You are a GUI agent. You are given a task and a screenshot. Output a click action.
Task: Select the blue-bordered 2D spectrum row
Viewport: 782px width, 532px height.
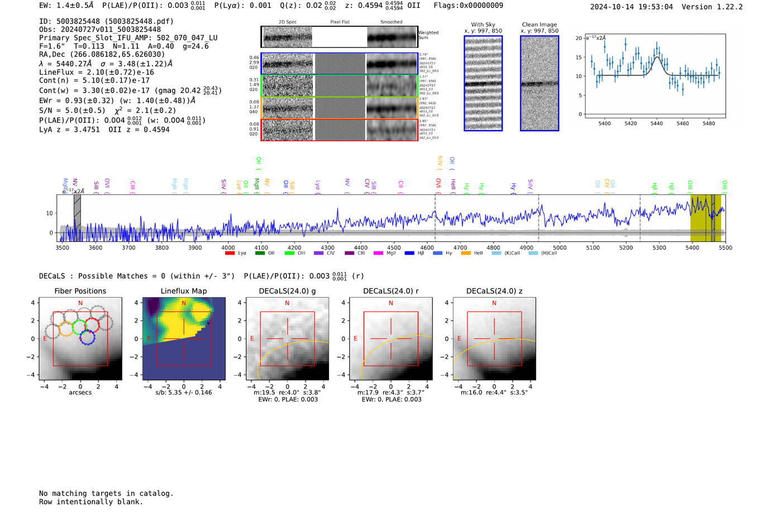click(340, 64)
